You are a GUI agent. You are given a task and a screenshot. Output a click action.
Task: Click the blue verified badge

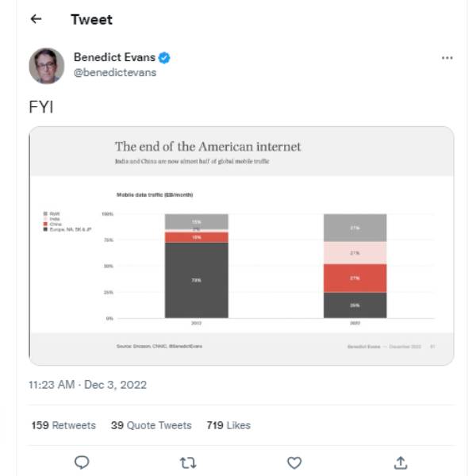click(164, 58)
